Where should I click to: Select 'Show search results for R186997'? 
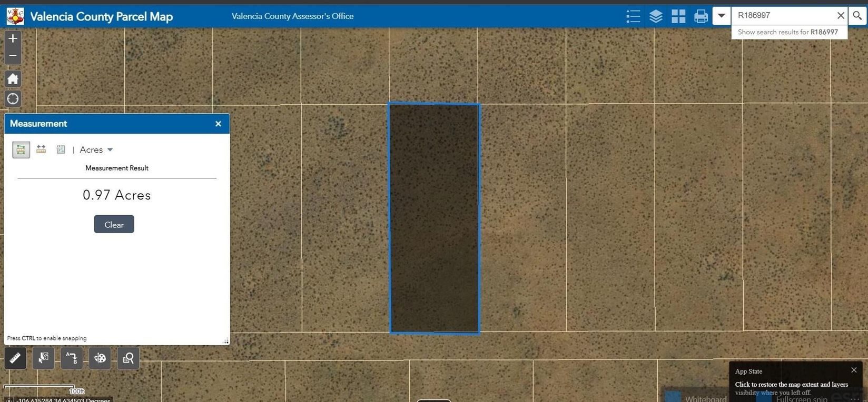(788, 32)
